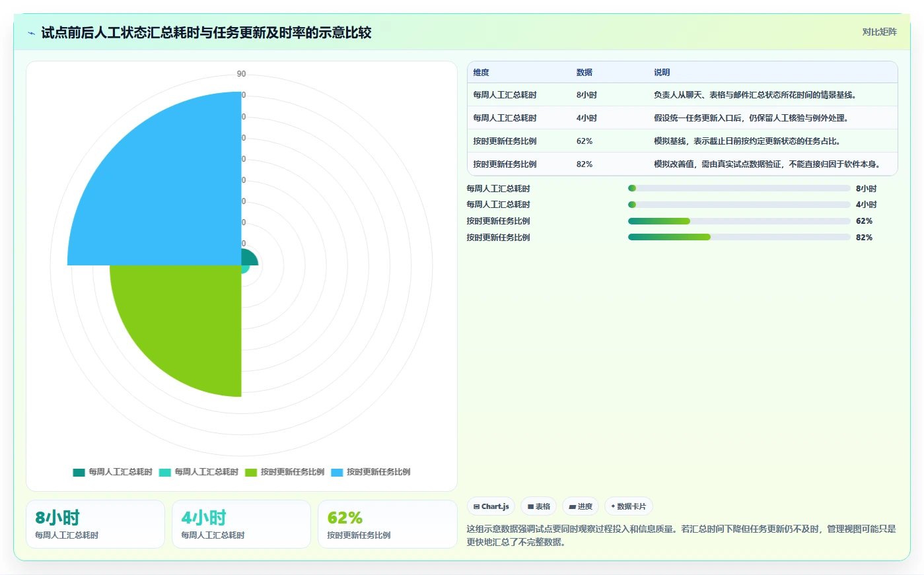This screenshot has height=575, width=924.
Task: Click the 8小时 cell in the table
Action: 586,95
